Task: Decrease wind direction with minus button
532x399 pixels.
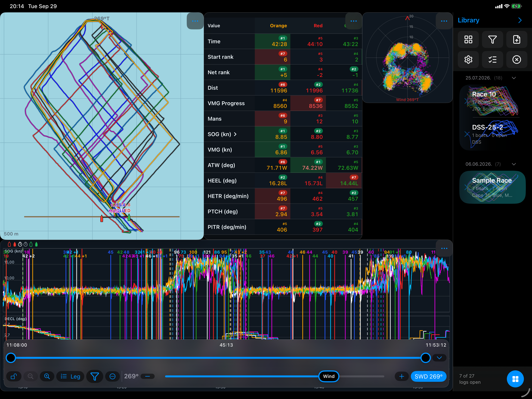Action: click(x=147, y=376)
